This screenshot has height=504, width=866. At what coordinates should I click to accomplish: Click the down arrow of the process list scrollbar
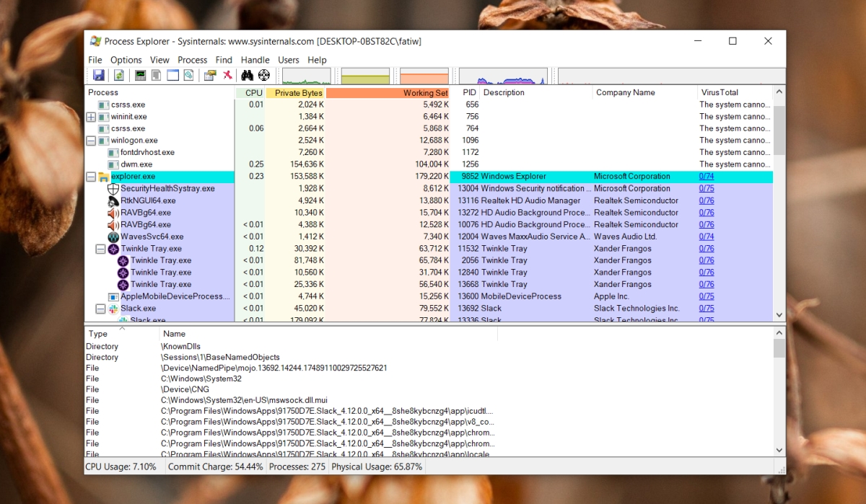pos(779,315)
